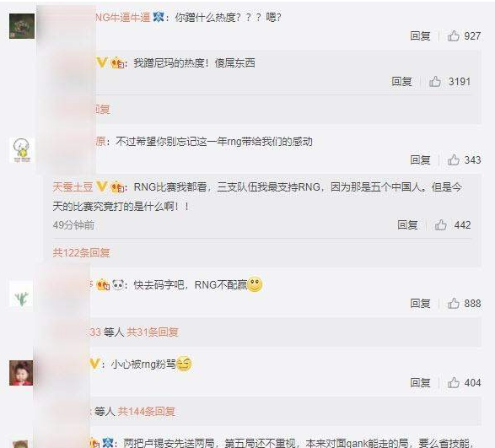
Task: Reply to the 我蹭尼玛的热度 reply
Action: [401, 82]
